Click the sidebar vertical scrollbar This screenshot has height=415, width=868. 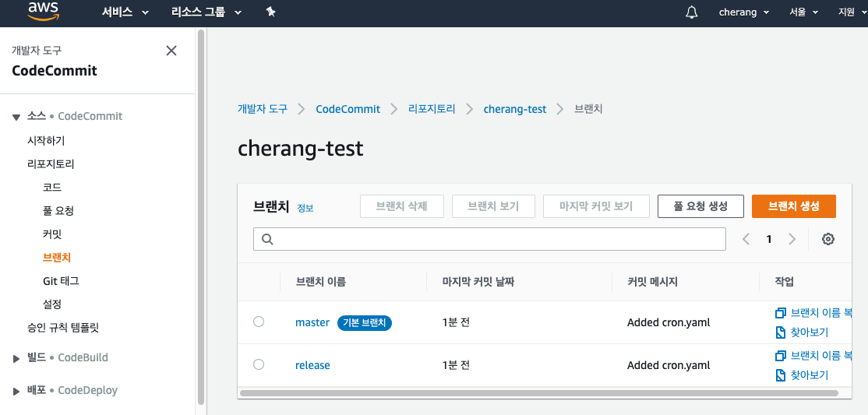click(201, 216)
